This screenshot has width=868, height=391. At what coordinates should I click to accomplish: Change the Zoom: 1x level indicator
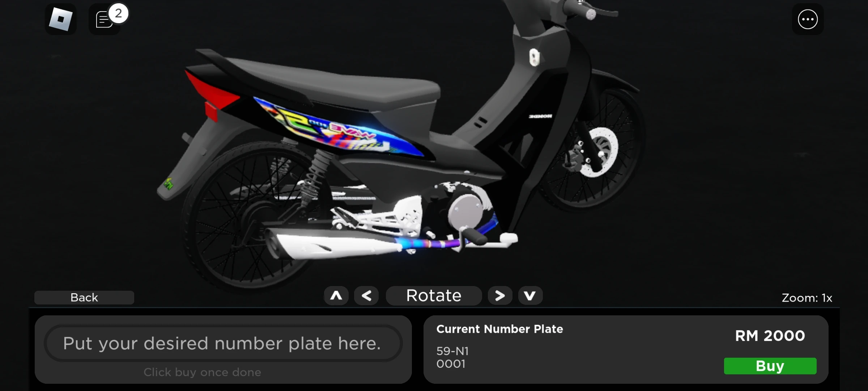[807, 298]
